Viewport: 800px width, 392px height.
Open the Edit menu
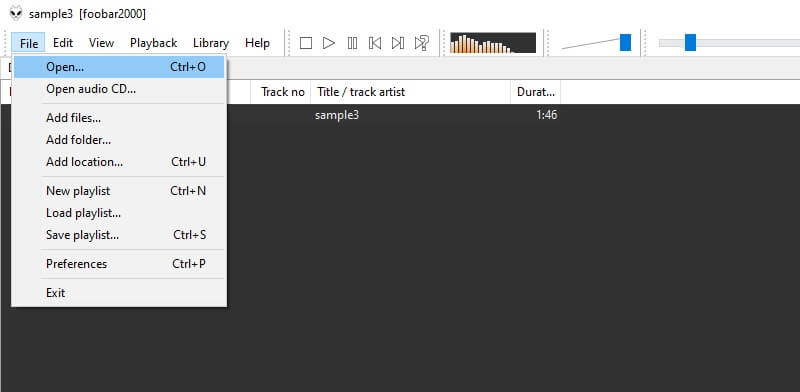(63, 43)
